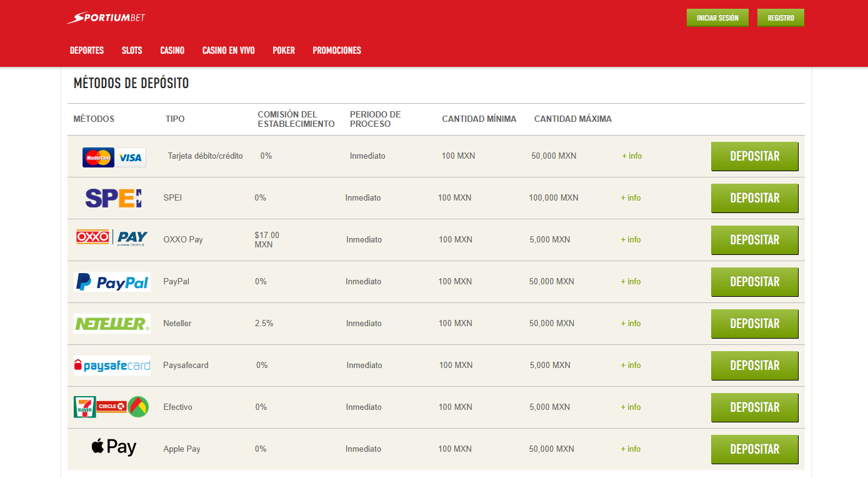Select the SPEI payment logo
This screenshot has height=478, width=868.
[112, 197]
